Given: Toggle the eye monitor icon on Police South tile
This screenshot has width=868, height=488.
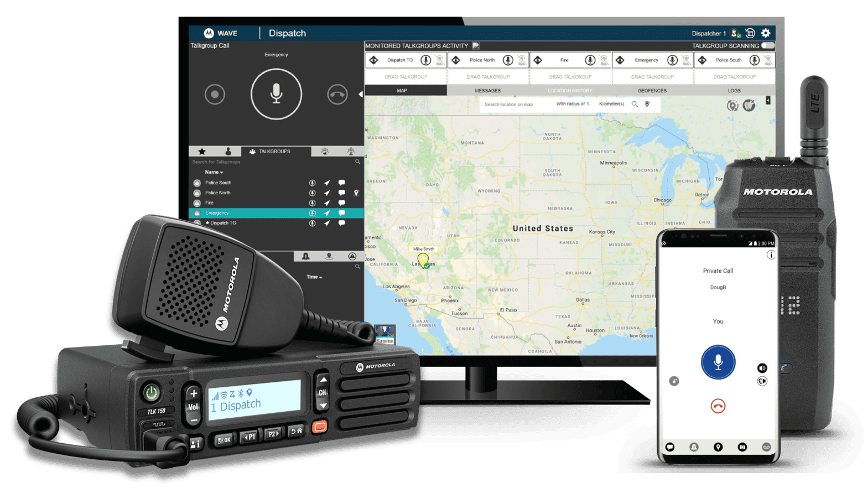Looking at the screenshot, I should tap(702, 60).
